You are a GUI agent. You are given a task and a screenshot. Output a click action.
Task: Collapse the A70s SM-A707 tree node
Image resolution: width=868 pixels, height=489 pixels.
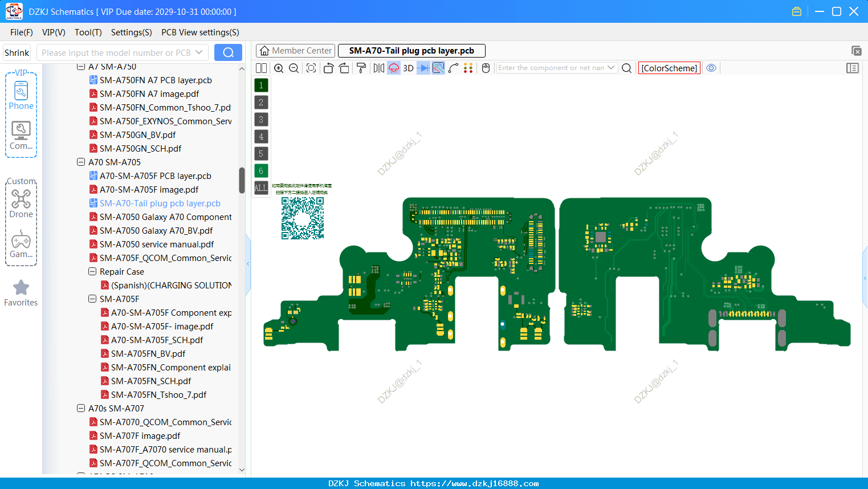[81, 408]
